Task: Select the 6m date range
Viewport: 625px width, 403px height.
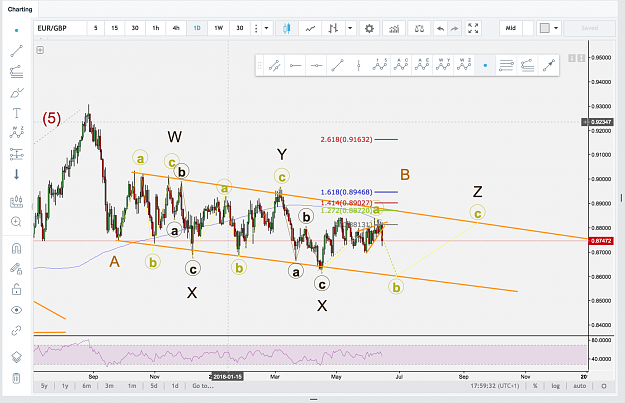Action: click(x=86, y=386)
